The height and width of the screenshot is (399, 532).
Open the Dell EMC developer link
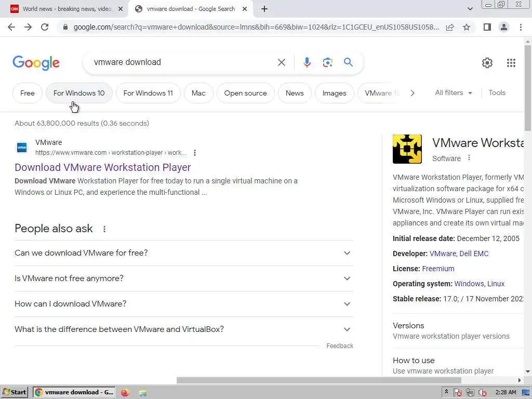pyautogui.click(x=474, y=254)
